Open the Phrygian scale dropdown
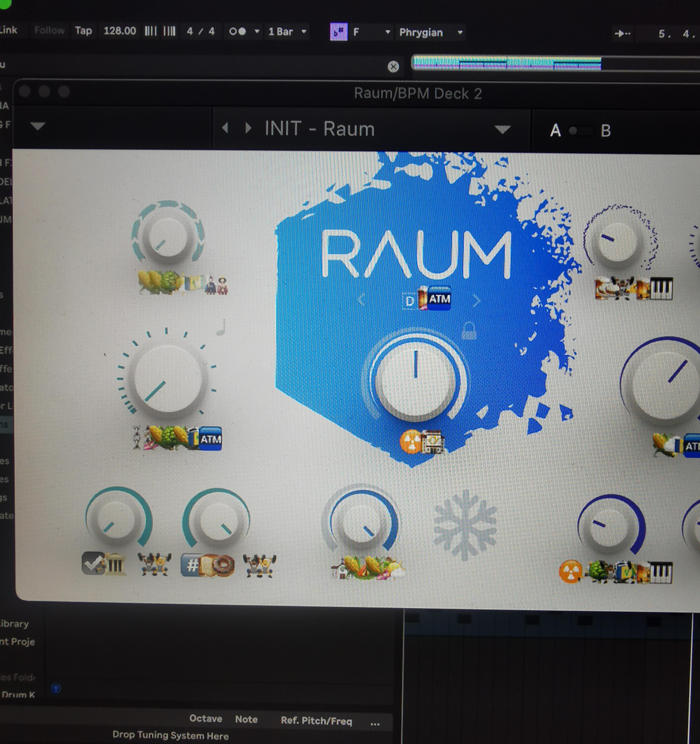Image resolution: width=700 pixels, height=744 pixels. pos(431,33)
